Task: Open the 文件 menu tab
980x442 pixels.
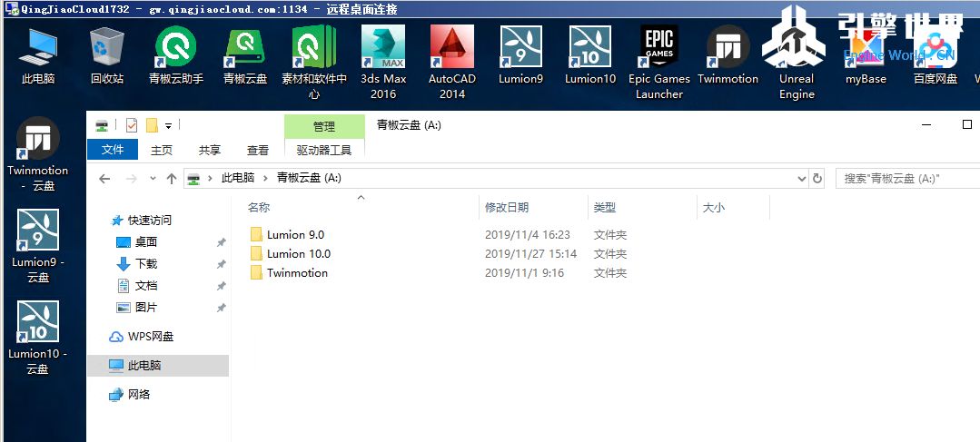Action: coord(113,149)
